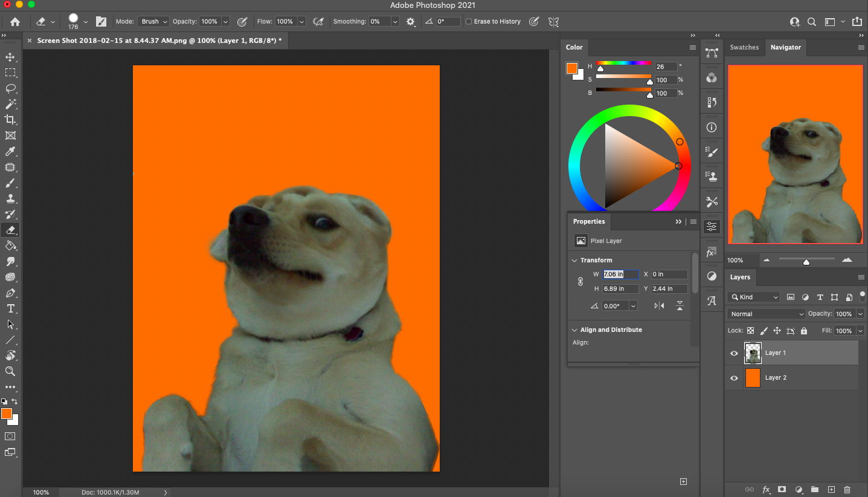Select the Crop tool
This screenshot has width=868, height=497.
pyautogui.click(x=10, y=120)
